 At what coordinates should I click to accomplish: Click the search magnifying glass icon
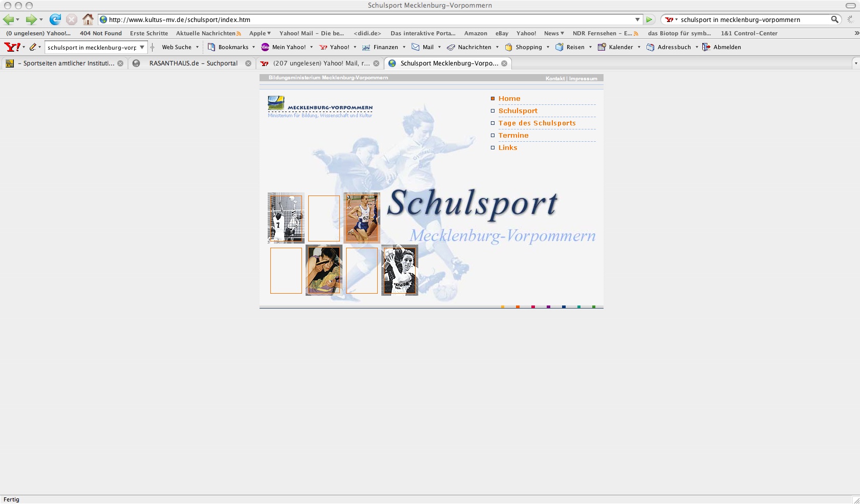834,19
